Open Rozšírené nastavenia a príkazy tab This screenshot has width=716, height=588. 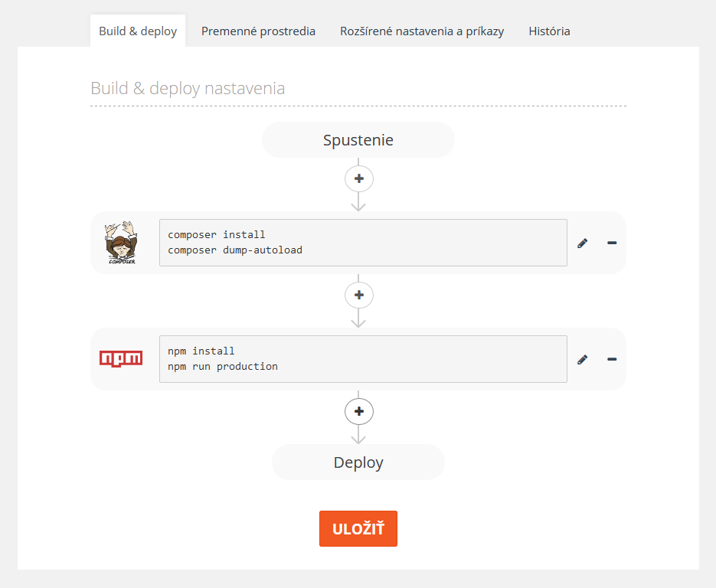(x=422, y=31)
